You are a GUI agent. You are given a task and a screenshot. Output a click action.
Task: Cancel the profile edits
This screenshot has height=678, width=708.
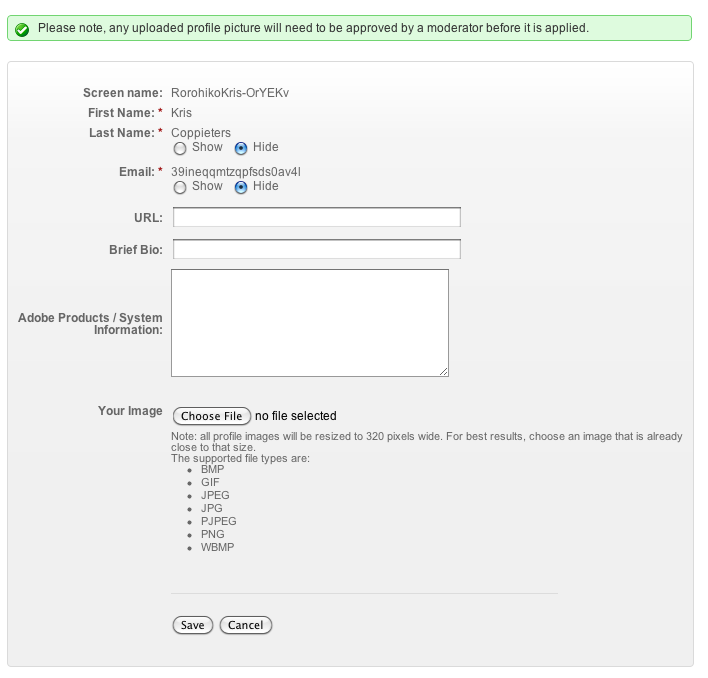point(246,625)
